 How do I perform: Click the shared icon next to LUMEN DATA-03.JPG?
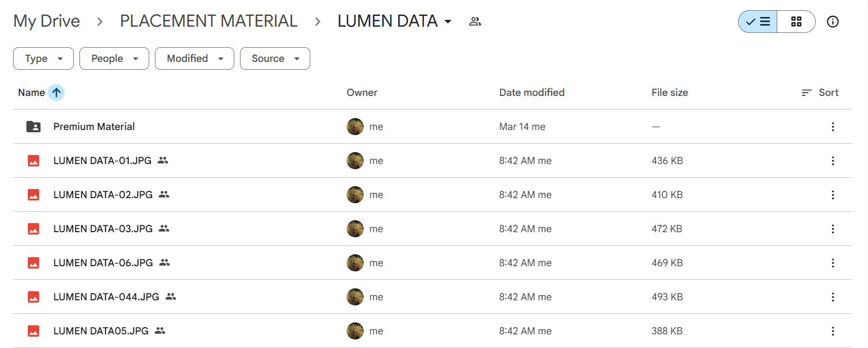[164, 229]
